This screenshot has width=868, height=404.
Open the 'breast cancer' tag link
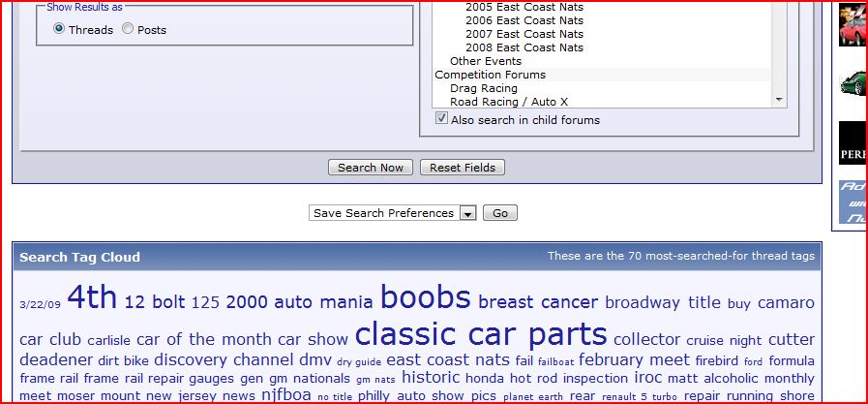point(538,302)
